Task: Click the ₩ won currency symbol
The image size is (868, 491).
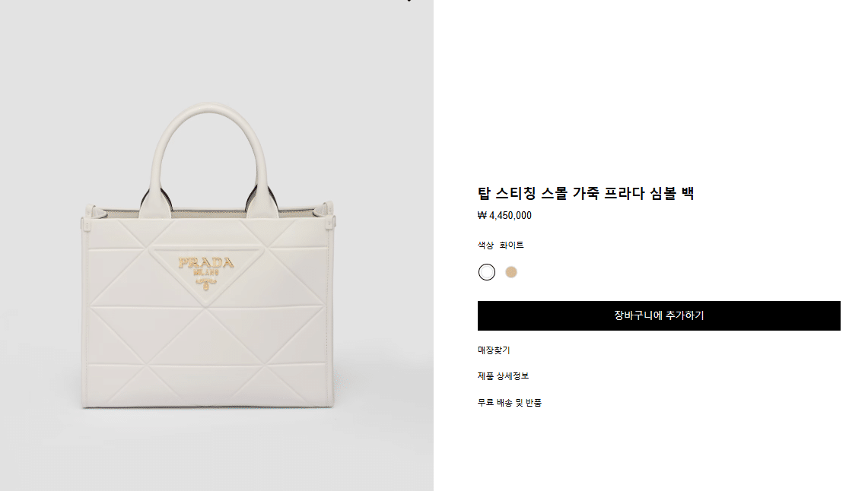Action: pos(482,216)
